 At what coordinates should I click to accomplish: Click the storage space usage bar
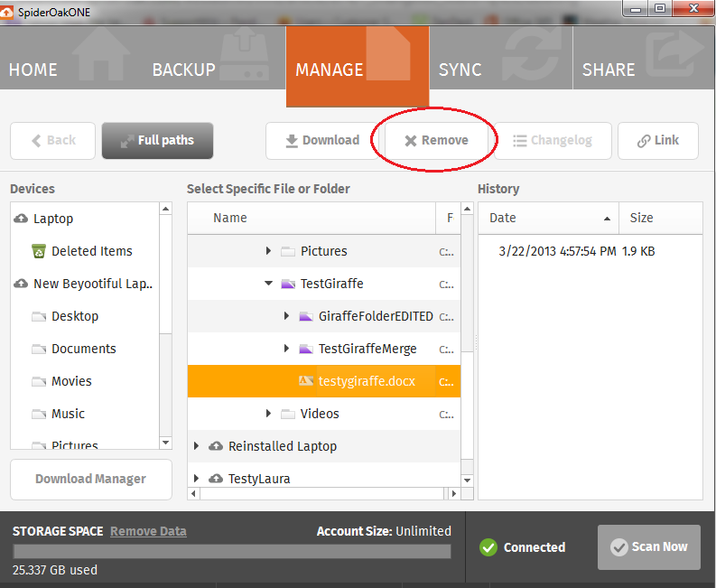click(x=232, y=552)
